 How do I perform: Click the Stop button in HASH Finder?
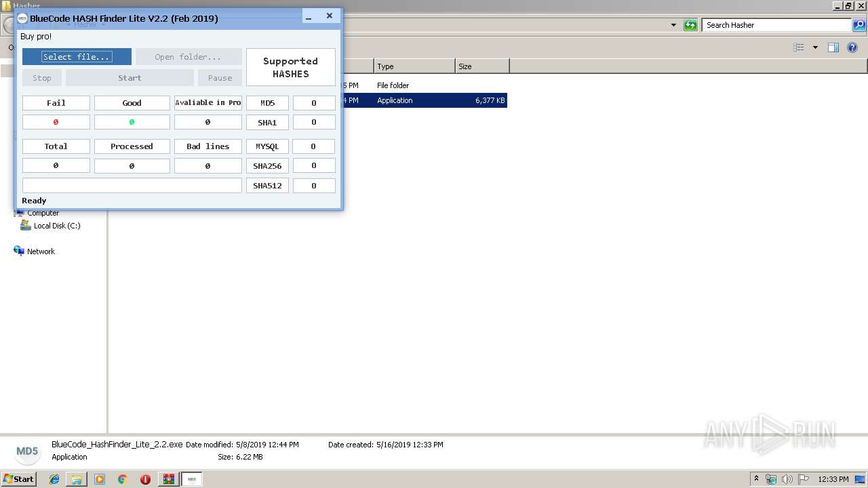[x=42, y=78]
